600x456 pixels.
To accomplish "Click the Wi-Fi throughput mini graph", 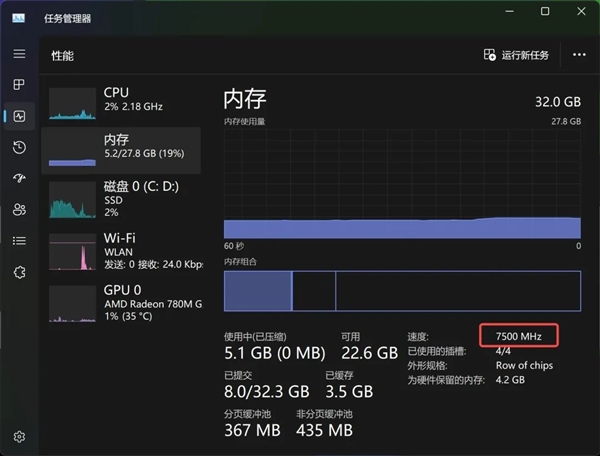I will pos(72,253).
